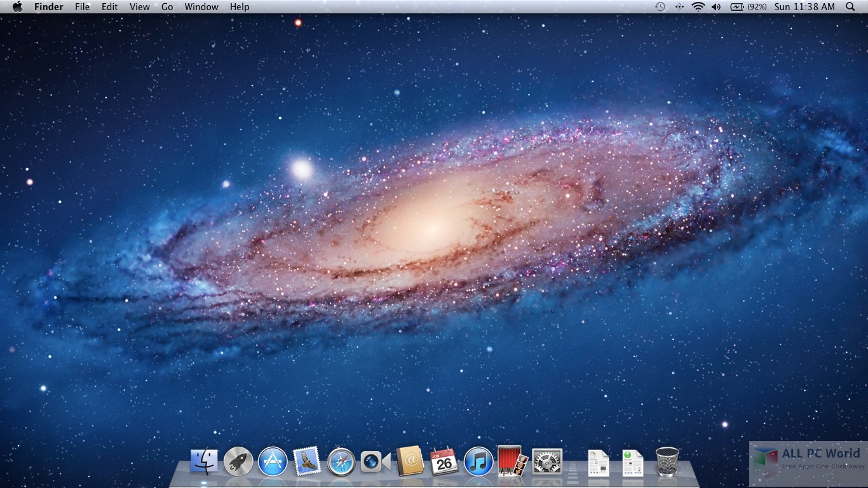Open the Window menu
The image size is (868, 488).
coord(201,7)
